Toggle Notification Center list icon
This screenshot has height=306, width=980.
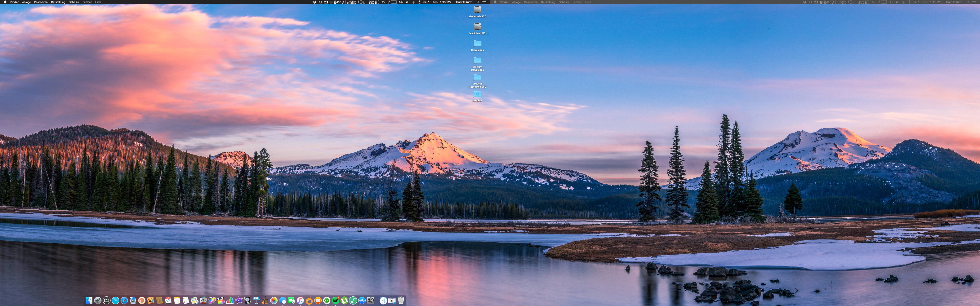click(484, 2)
